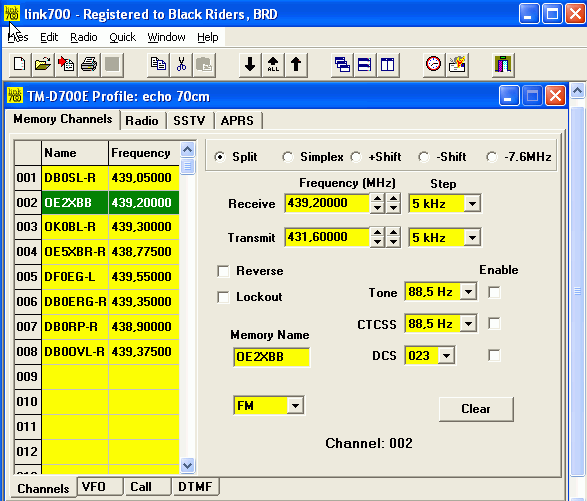The height and width of the screenshot is (501, 587).
Task: Open a file with the folder icon
Action: (43, 65)
